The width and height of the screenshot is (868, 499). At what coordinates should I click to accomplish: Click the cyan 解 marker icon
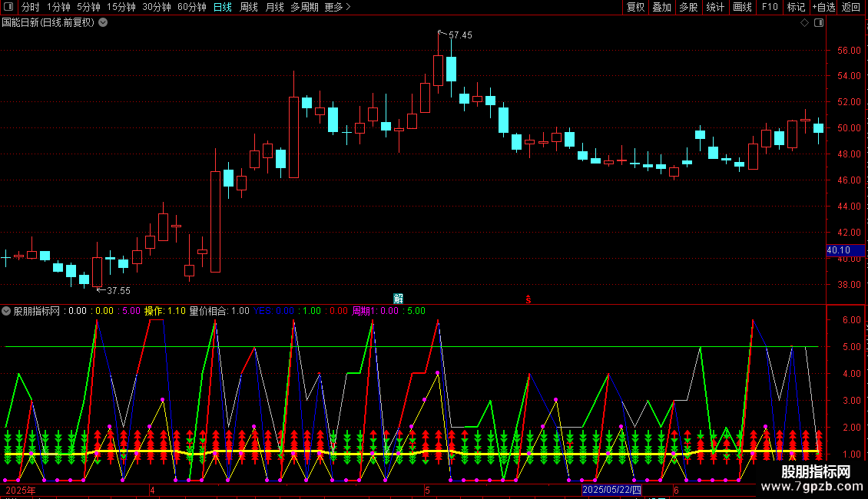(x=398, y=298)
